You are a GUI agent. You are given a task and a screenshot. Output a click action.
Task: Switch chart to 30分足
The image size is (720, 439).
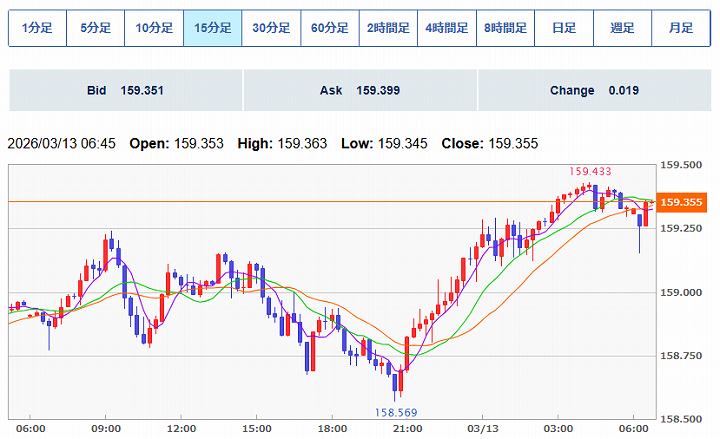[271, 29]
